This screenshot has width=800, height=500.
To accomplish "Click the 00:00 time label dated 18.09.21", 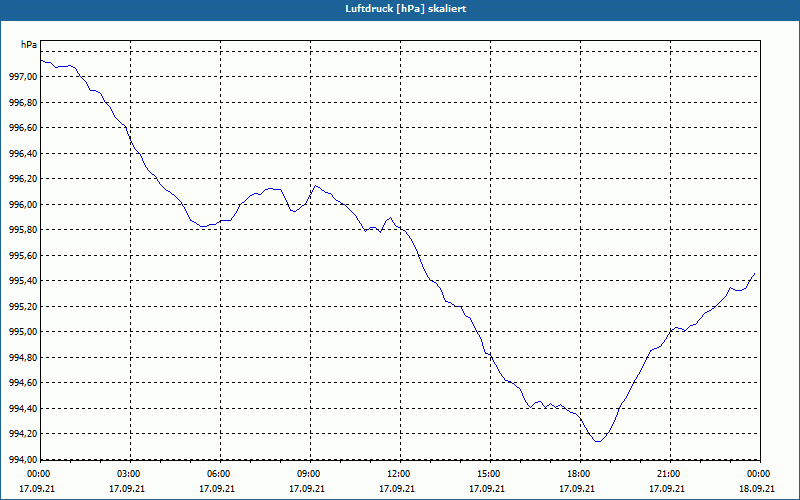I will click(x=758, y=474).
